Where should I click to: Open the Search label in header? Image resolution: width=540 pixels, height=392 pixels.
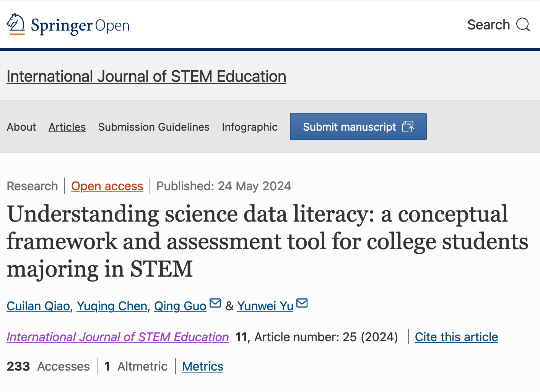click(488, 25)
